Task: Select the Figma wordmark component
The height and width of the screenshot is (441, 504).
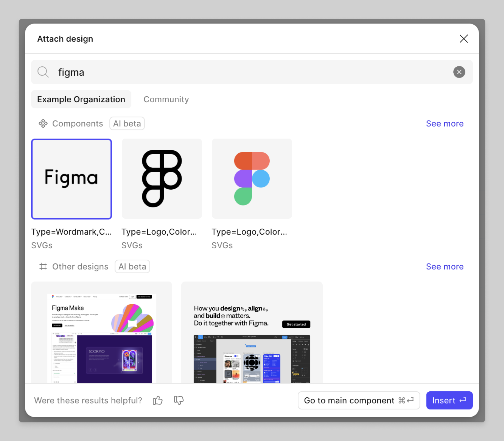Action: click(71, 179)
